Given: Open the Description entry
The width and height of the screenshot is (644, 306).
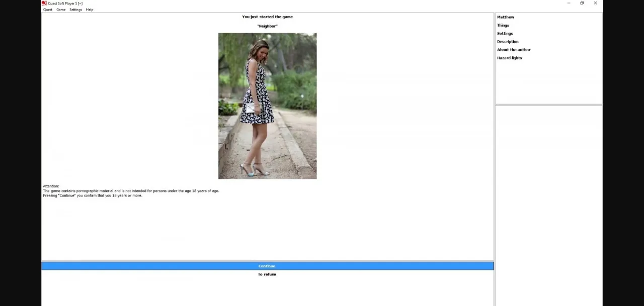Looking at the screenshot, I should click(508, 42).
